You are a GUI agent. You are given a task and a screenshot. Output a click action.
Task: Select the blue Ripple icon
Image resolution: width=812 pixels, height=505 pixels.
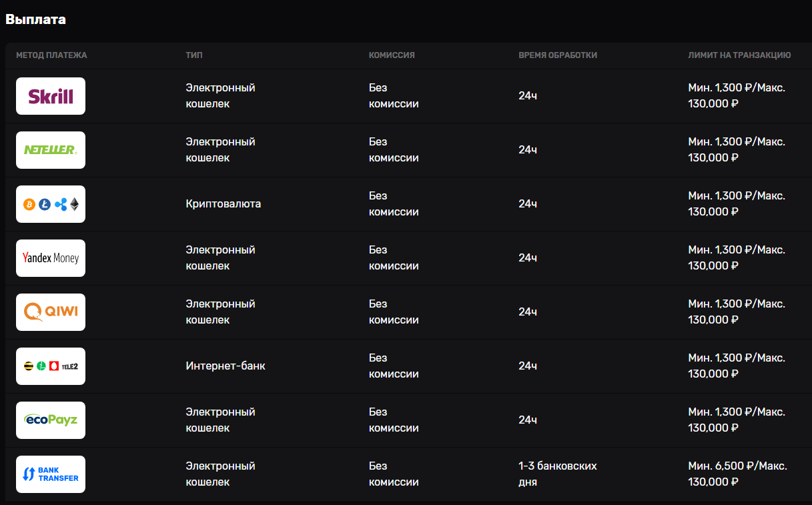point(61,205)
